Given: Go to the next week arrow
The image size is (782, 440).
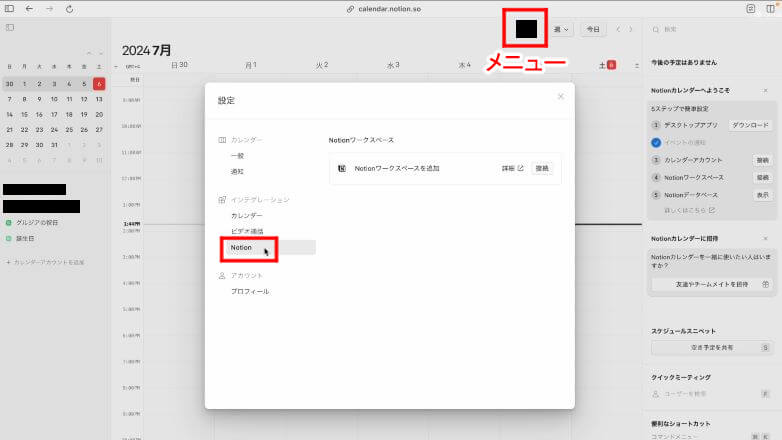Looking at the screenshot, I should 631,29.
